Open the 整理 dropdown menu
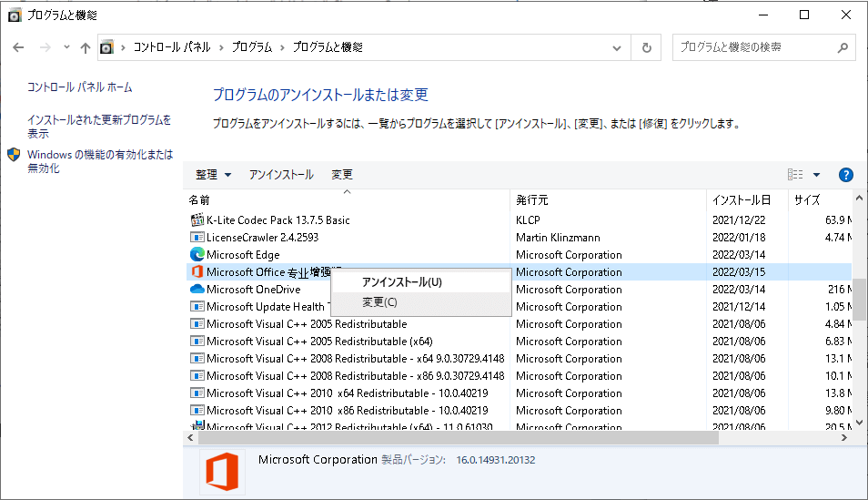The height and width of the screenshot is (500, 868). (x=213, y=175)
